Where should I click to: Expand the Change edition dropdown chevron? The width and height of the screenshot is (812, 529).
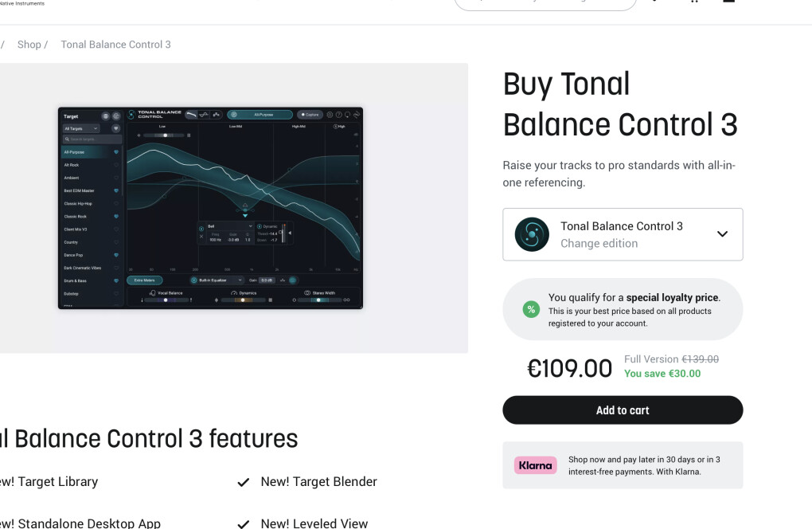click(722, 234)
